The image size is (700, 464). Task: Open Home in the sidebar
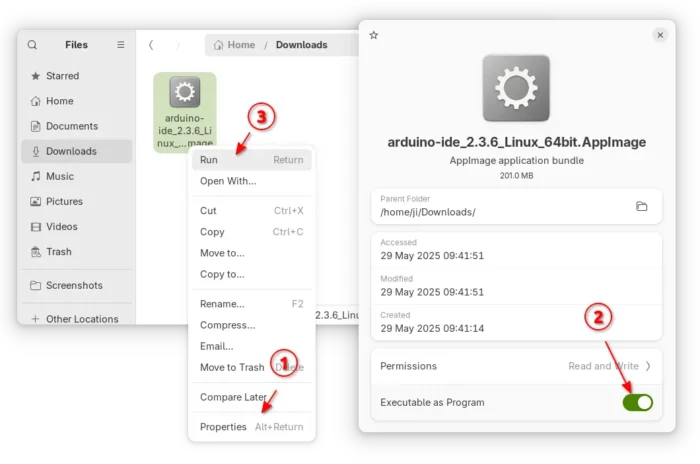[77, 101]
